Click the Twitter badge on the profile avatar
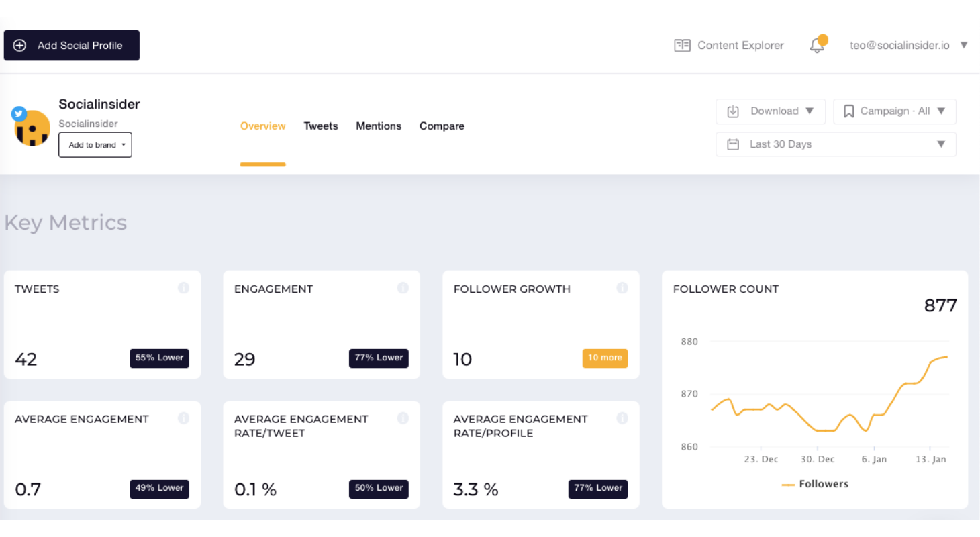Viewport: 980px width, 537px height. point(19,114)
